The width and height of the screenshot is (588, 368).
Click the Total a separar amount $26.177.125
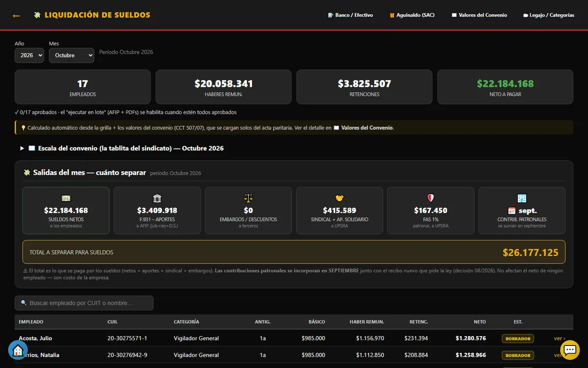tap(531, 253)
